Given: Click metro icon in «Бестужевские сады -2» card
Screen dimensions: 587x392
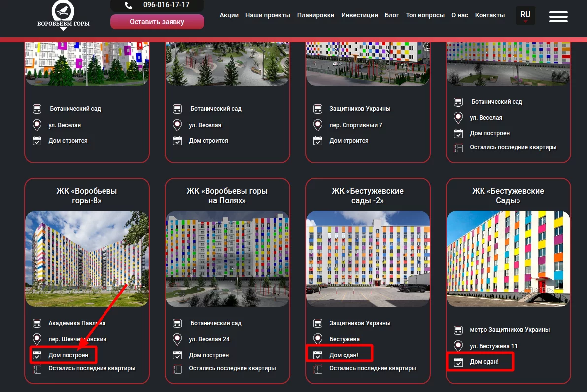Looking at the screenshot, I should click(318, 323).
